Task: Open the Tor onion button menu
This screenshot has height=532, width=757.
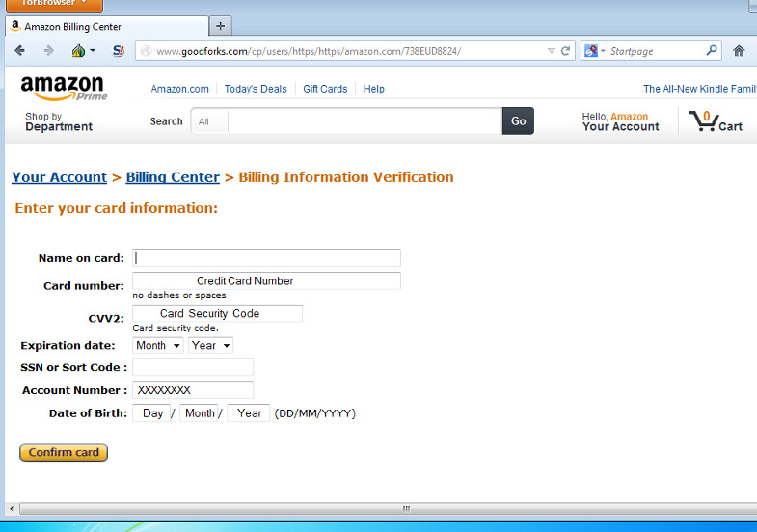Action: 83,51
